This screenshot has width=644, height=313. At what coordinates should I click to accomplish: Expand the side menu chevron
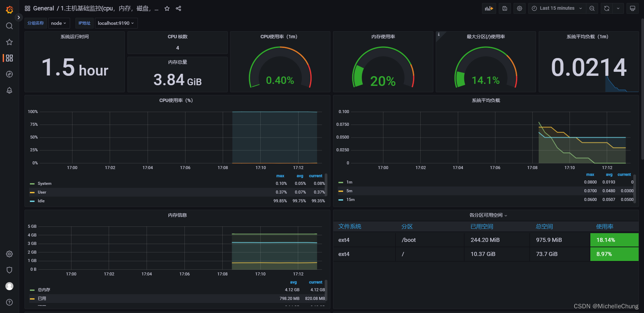tap(19, 17)
